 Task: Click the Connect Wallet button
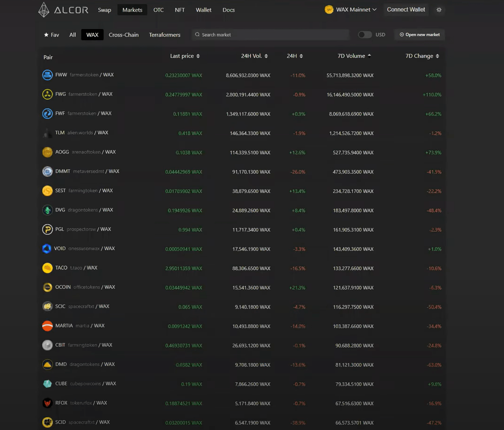coord(406,10)
